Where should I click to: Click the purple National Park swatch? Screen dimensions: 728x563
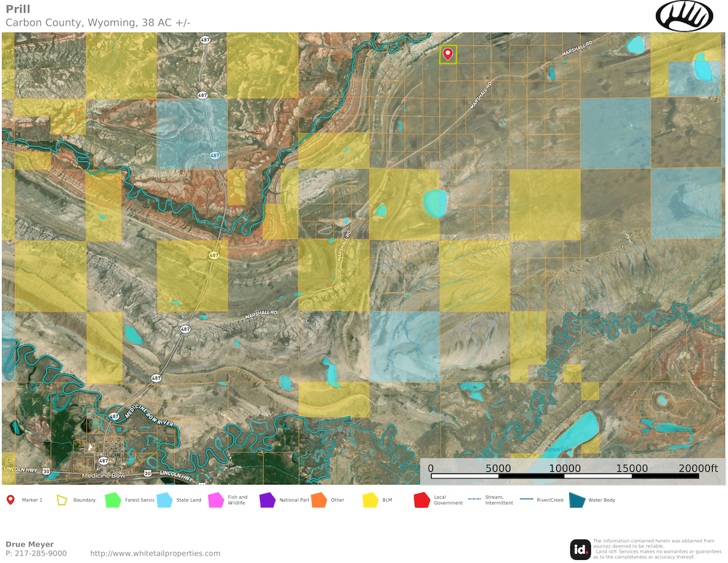click(x=267, y=500)
